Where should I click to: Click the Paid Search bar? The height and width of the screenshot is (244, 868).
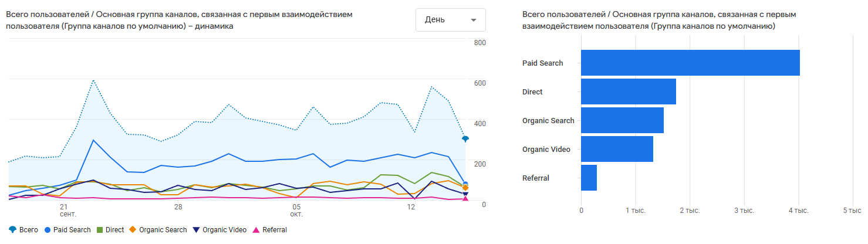690,63
